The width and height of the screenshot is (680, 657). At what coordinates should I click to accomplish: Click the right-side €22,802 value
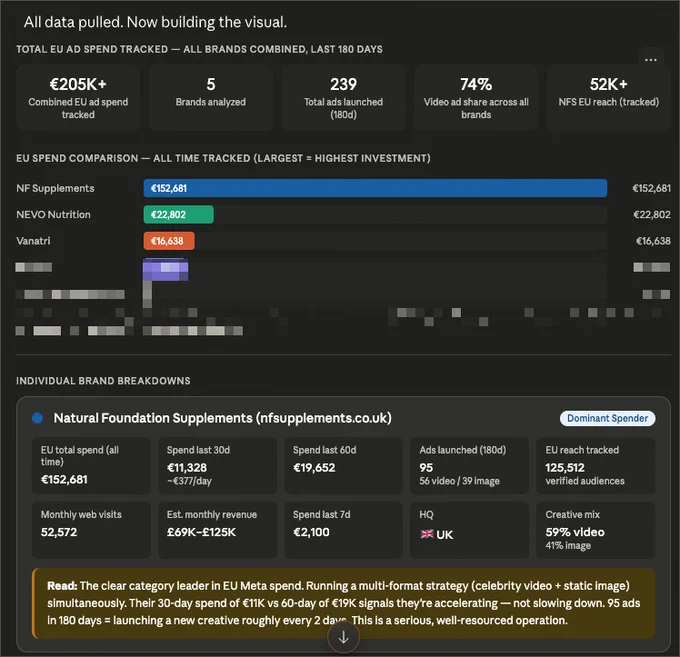(652, 215)
